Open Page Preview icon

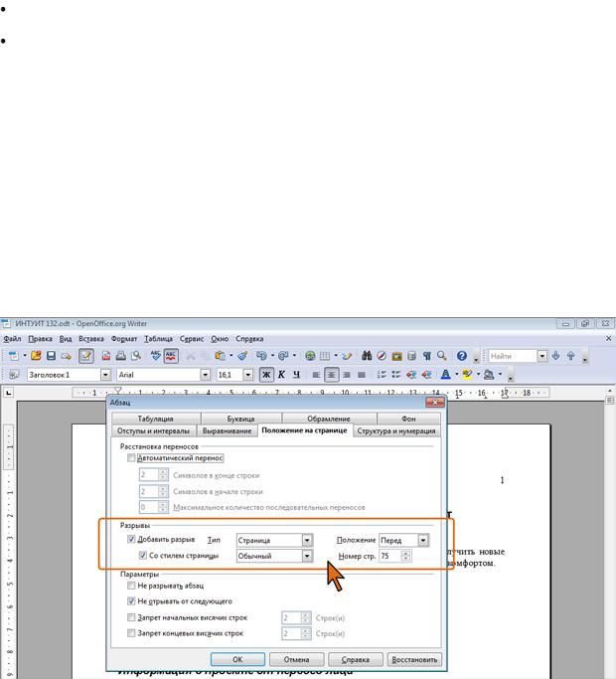pos(136,356)
